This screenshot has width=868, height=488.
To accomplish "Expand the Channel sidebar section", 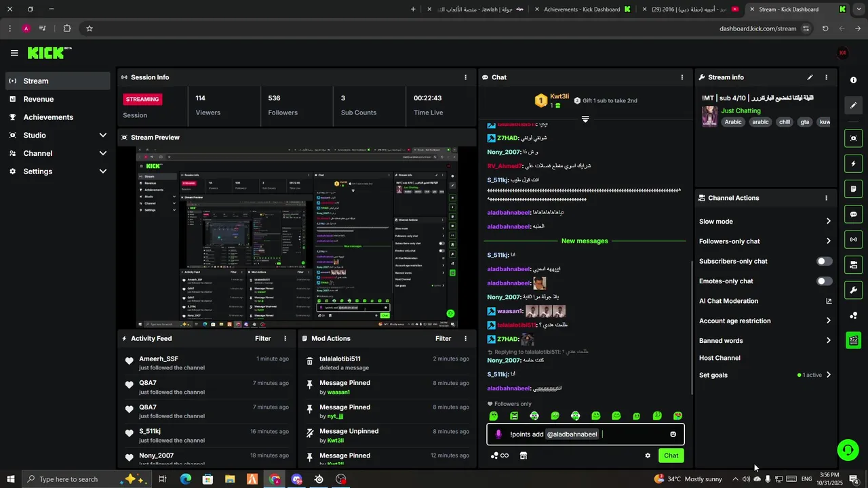I will 58,153.
